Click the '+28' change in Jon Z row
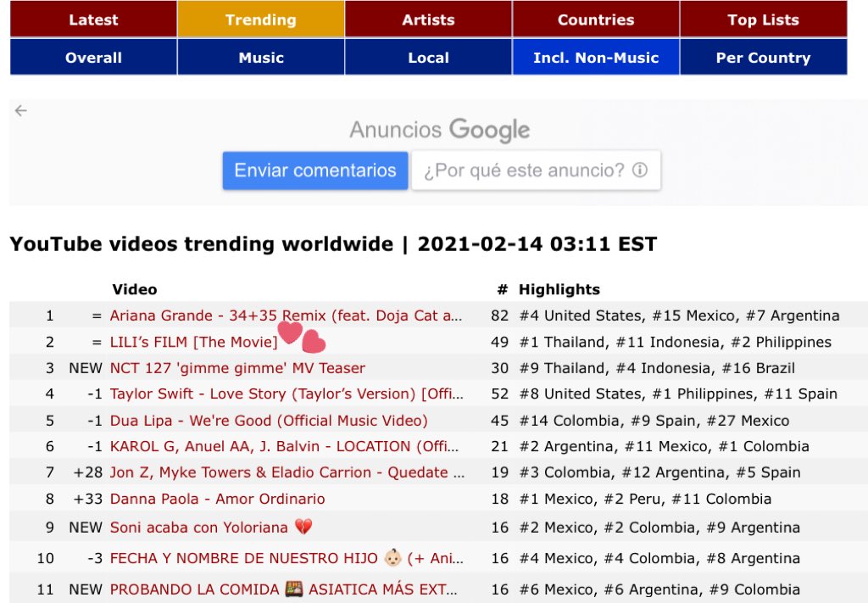Image resolution: width=868 pixels, height=603 pixels. (x=88, y=472)
